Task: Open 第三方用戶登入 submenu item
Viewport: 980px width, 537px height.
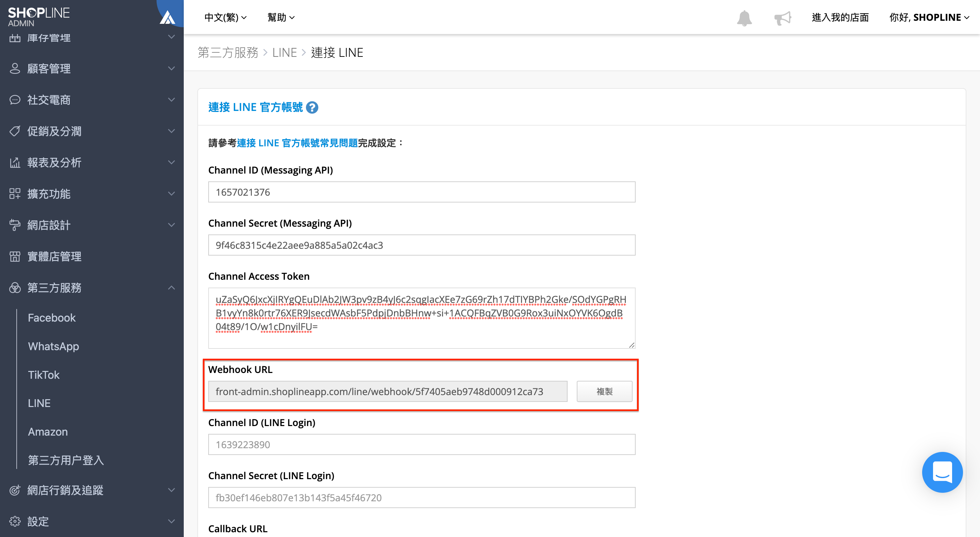Action: (x=66, y=460)
